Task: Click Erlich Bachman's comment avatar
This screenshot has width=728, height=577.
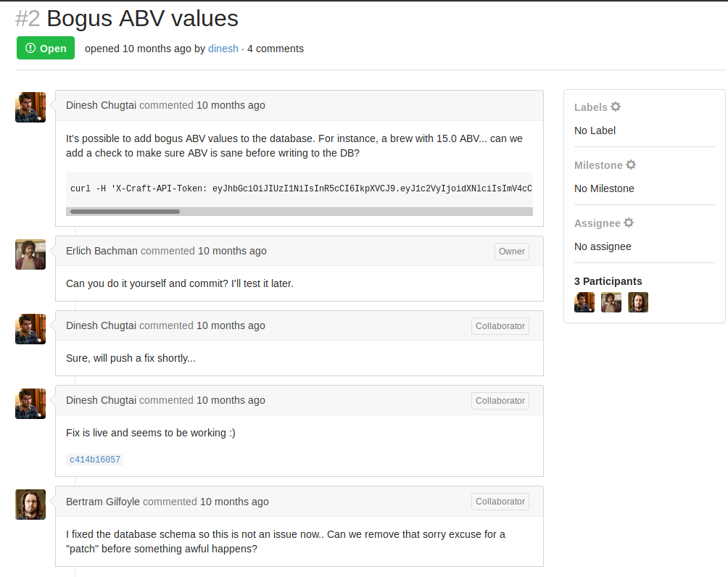Action: point(30,254)
